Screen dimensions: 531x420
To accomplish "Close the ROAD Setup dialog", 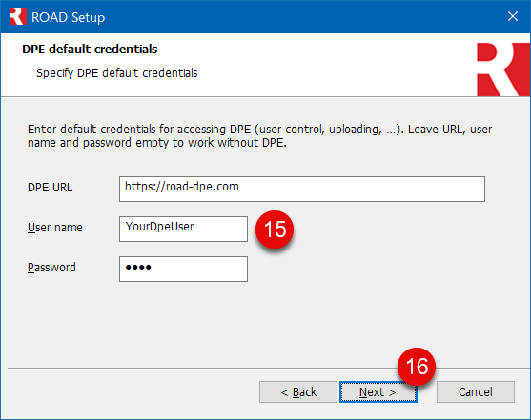I will click(513, 16).
